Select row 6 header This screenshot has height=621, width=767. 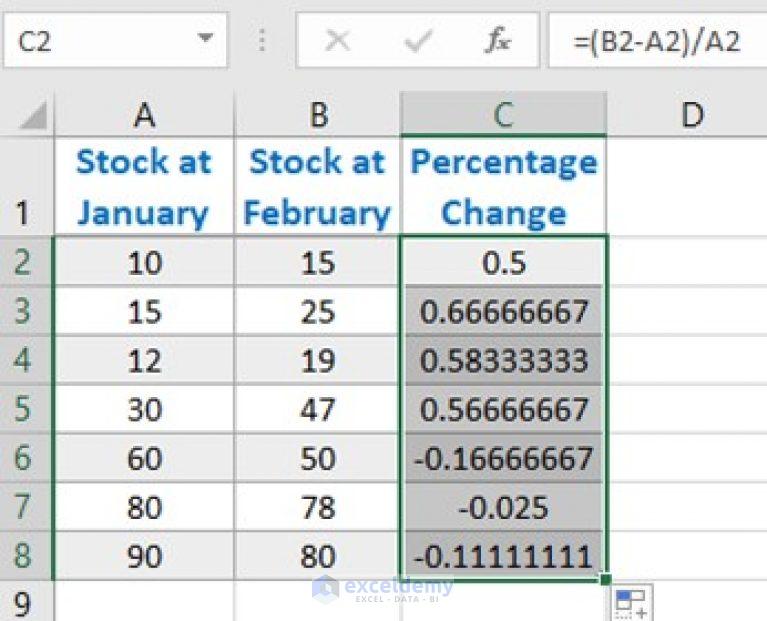(x=27, y=458)
